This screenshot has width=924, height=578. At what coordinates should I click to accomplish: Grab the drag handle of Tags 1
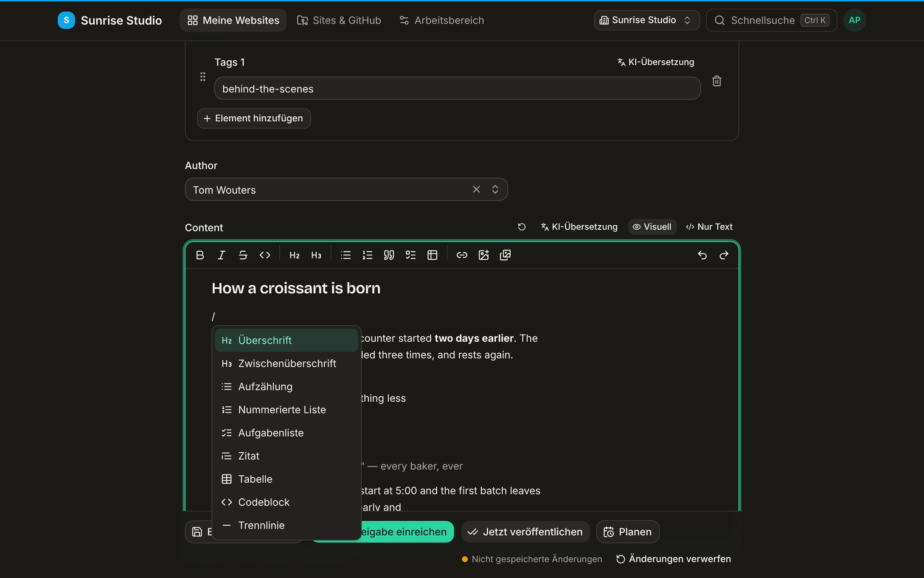tap(203, 77)
